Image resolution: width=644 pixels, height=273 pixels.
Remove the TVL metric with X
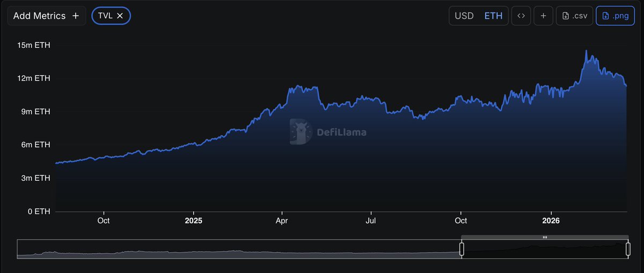pyautogui.click(x=120, y=16)
